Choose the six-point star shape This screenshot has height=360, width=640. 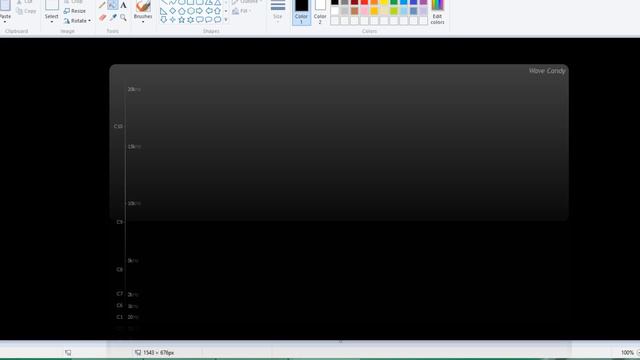(x=191, y=19)
